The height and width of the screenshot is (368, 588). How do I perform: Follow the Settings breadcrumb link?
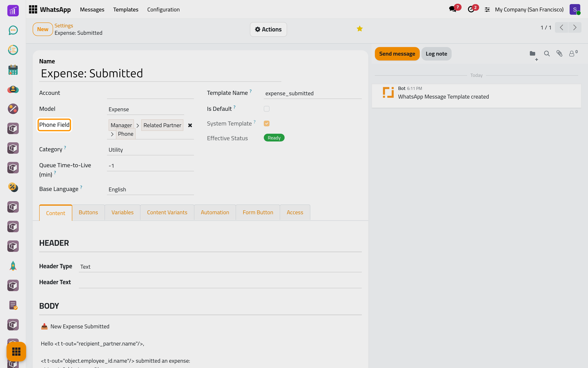(x=64, y=25)
